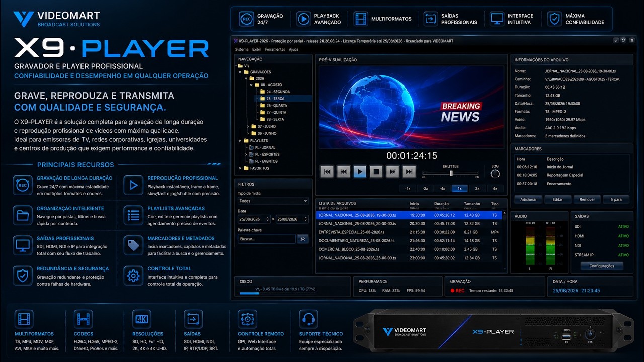Click the magnifier search icon next to Buscar
Image resolution: width=644 pixels, height=362 pixels.
coord(302,239)
